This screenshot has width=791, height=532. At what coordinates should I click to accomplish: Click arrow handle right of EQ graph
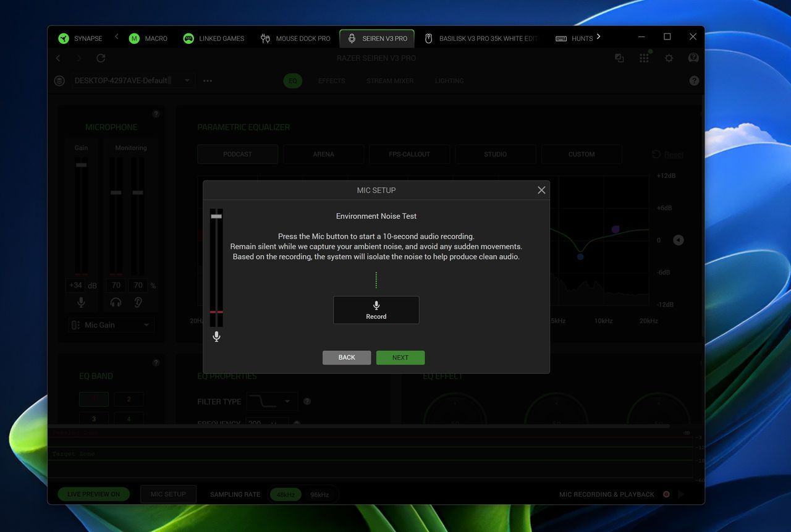coord(679,240)
